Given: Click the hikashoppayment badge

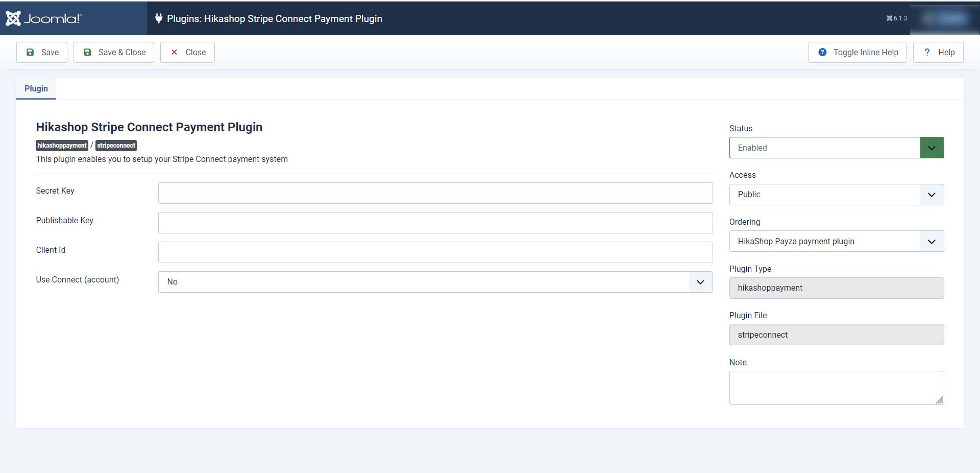Looking at the screenshot, I should click(x=62, y=146).
